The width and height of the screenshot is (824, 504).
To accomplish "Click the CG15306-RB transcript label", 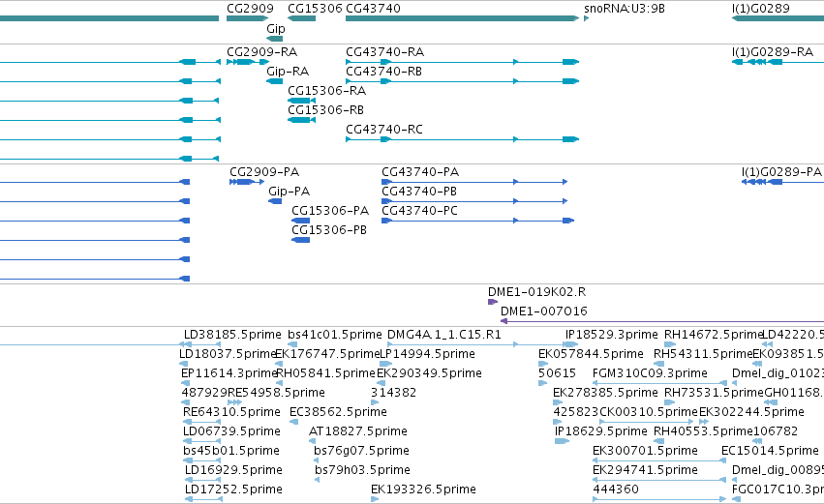I will point(325,110).
